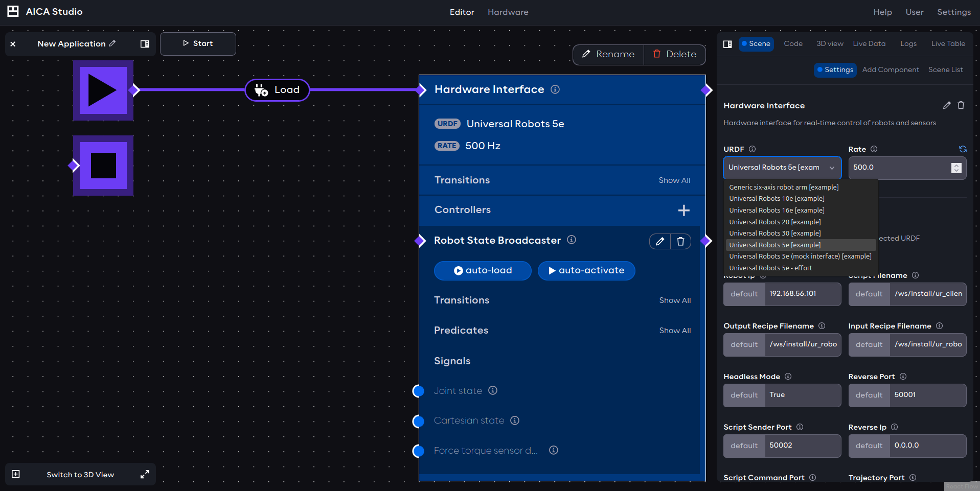The width and height of the screenshot is (980, 491).
Task: Show all Robot State Broadcaster transitions
Action: [675, 300]
